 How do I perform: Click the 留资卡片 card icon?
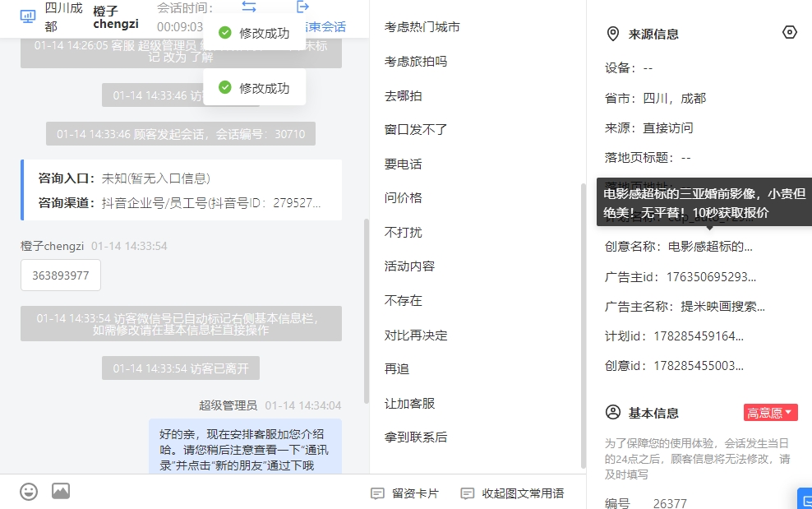tap(377, 493)
